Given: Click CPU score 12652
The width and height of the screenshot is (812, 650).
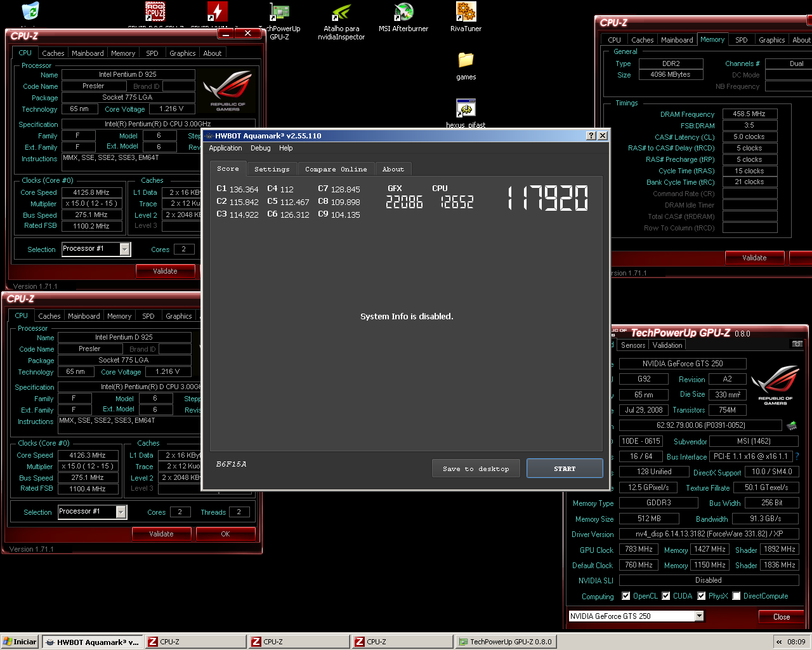Looking at the screenshot, I should [x=457, y=202].
